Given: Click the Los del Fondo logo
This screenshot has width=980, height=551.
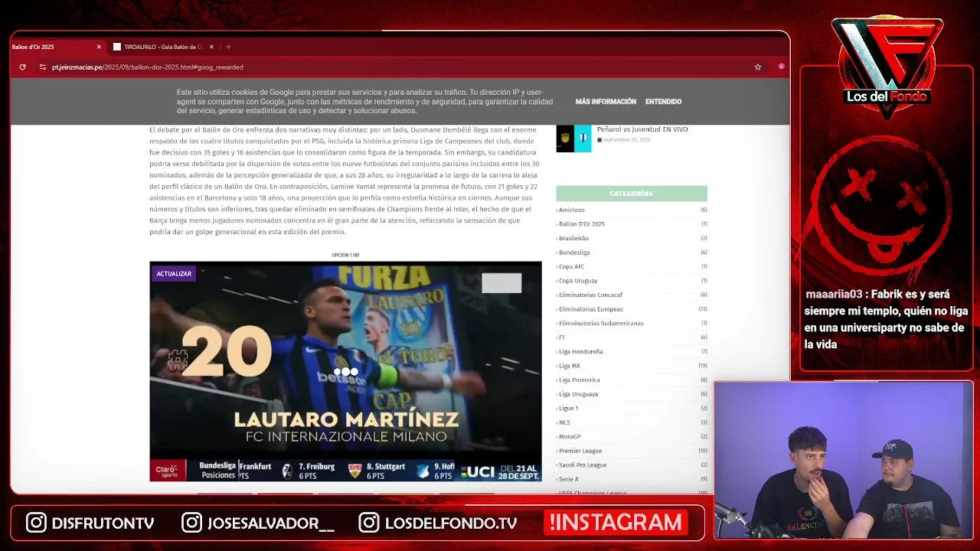Looking at the screenshot, I should click(887, 67).
